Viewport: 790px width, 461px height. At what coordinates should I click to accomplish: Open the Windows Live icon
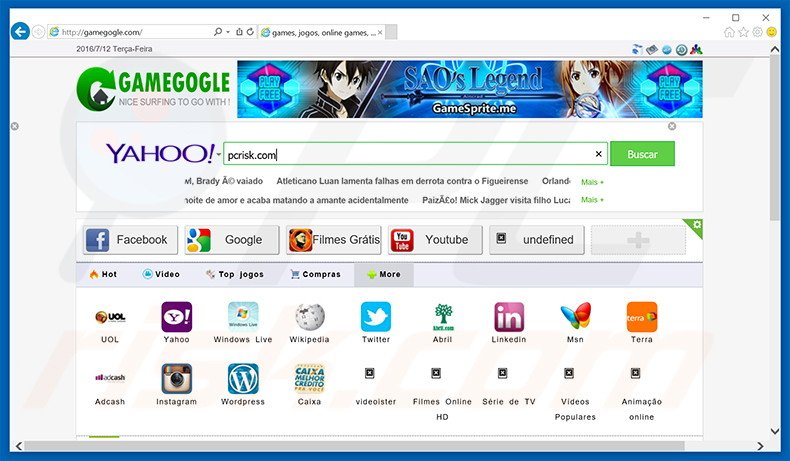(243, 316)
